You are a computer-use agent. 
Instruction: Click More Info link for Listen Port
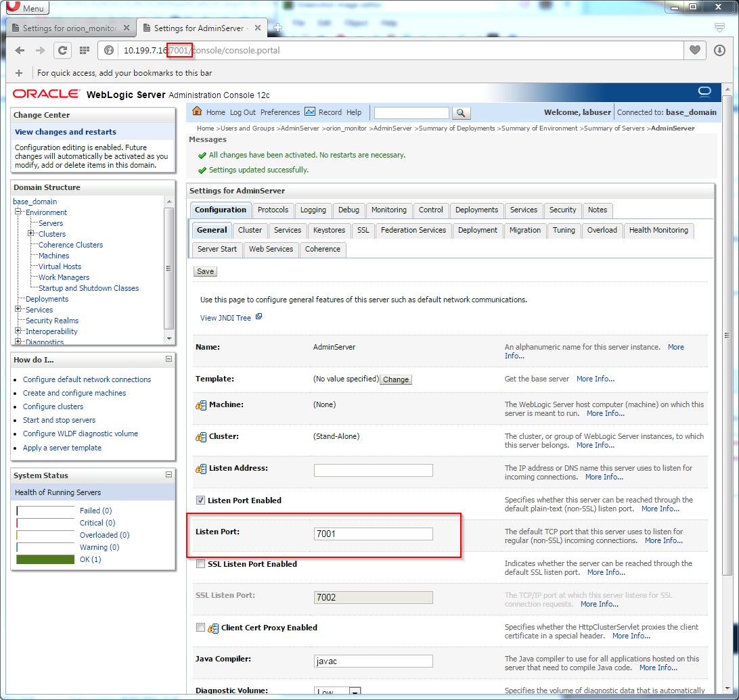click(664, 541)
